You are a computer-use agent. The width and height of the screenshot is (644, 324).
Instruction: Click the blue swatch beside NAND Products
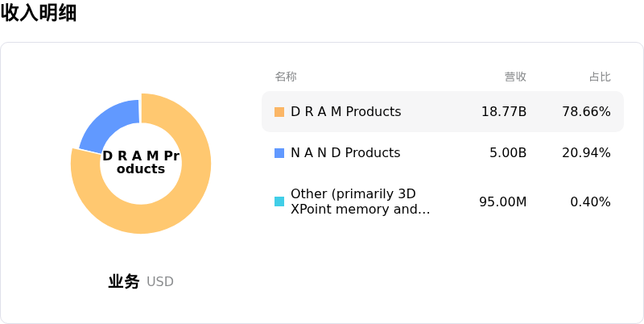click(x=279, y=153)
